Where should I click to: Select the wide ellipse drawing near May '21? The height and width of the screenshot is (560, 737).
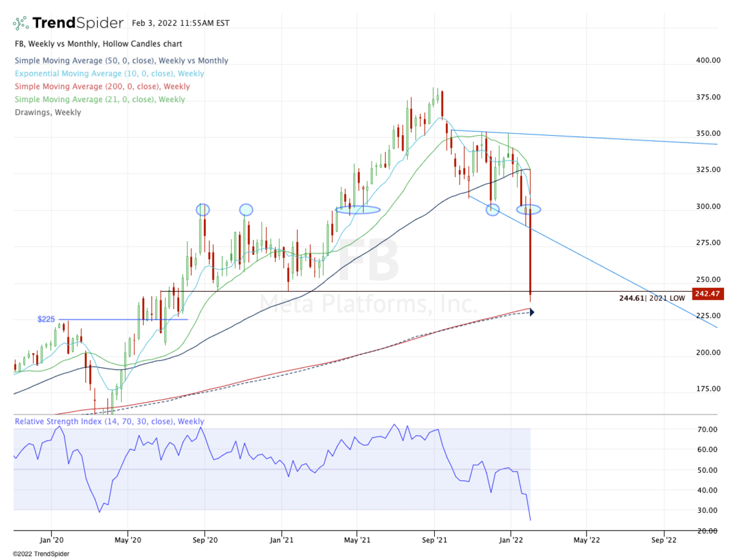358,209
